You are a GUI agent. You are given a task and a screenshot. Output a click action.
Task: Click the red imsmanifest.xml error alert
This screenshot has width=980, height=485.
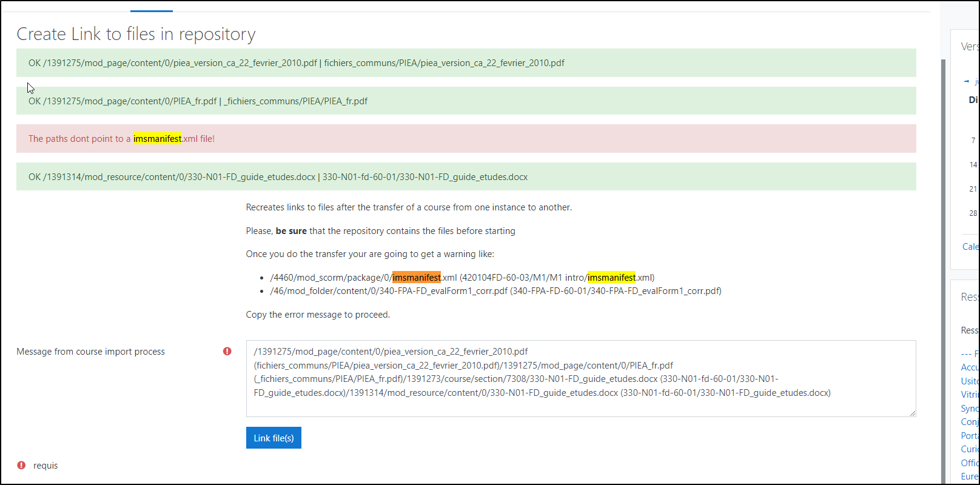pyautogui.click(x=466, y=139)
